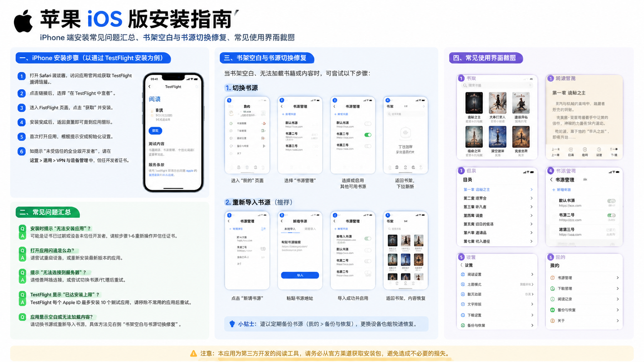Tap the blue 导入 button on 粘贴书源地址 screen
This screenshot has width=644, height=362.
[x=300, y=275]
